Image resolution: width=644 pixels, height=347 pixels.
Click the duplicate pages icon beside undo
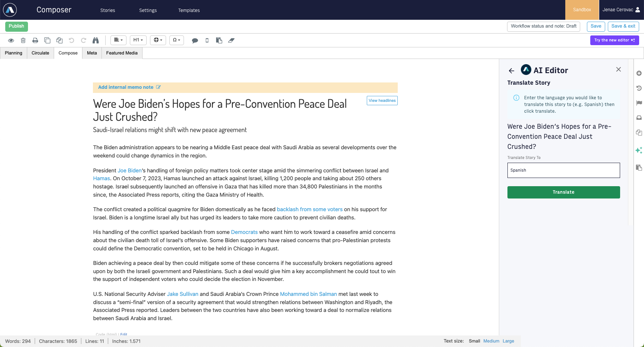click(59, 40)
